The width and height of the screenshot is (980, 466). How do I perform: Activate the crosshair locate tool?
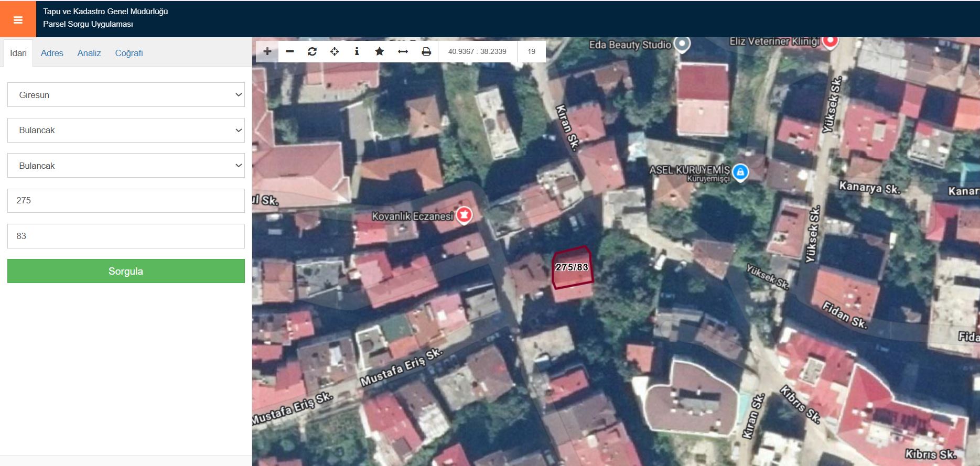tap(335, 51)
